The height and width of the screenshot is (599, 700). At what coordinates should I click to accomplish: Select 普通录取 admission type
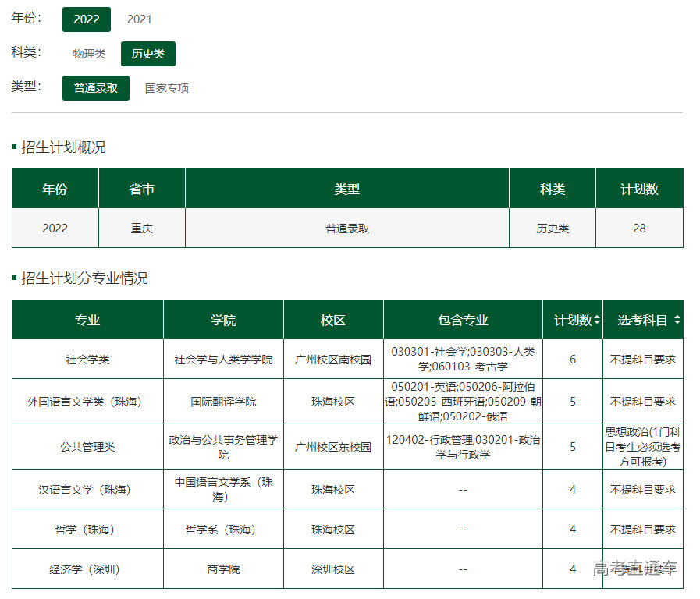pos(95,88)
